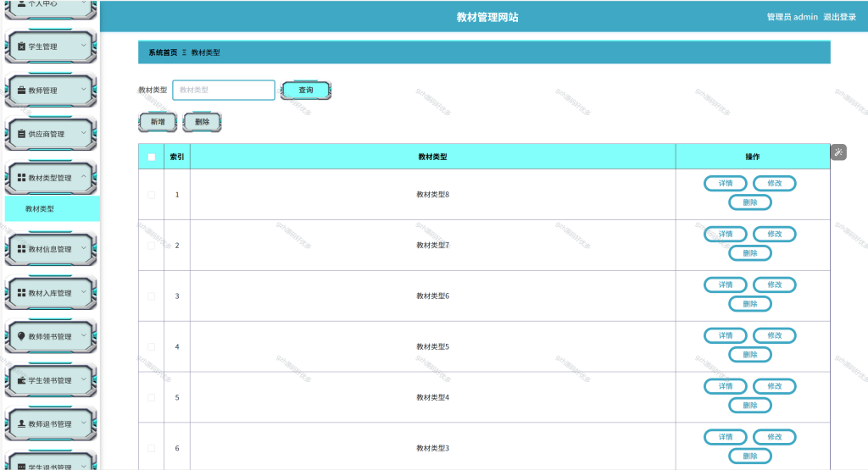Image resolution: width=868 pixels, height=470 pixels.
Task: Expand the 教材信息管理 menu chevron
Action: click(84, 248)
